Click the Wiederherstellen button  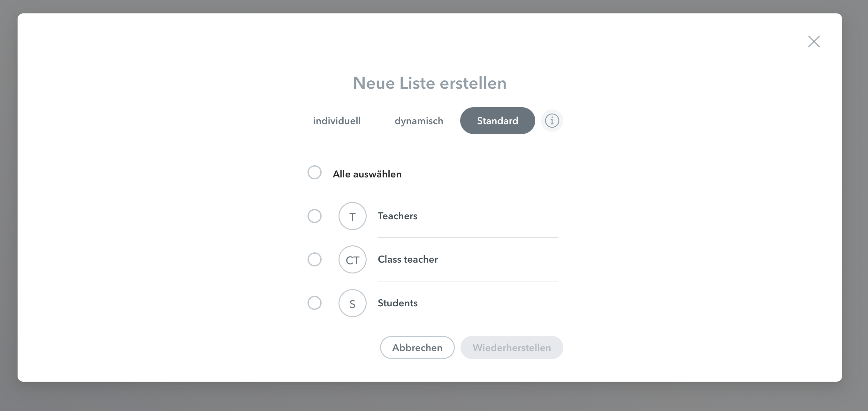click(512, 347)
